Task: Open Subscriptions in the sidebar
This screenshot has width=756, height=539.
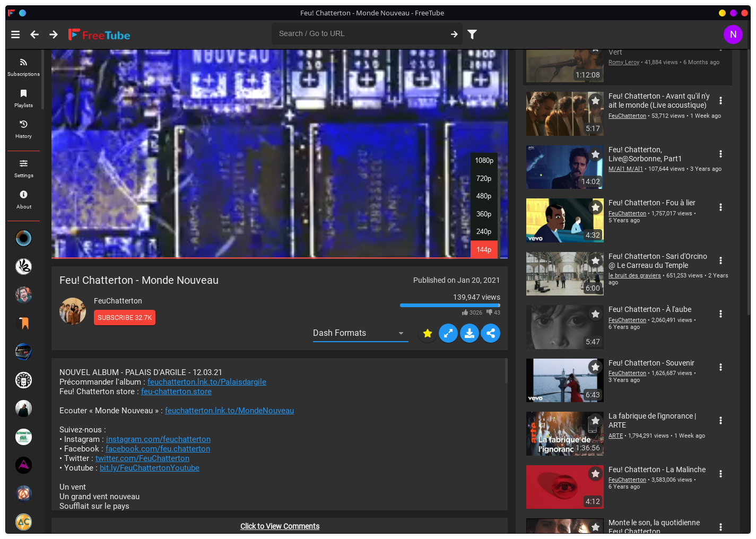Action: coord(23,67)
